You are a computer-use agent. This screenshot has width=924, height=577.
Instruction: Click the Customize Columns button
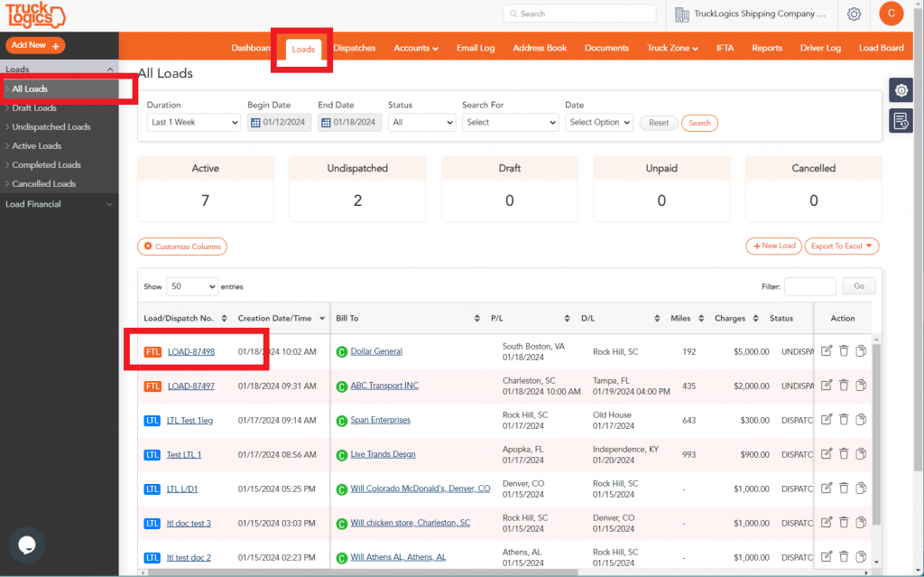(182, 247)
